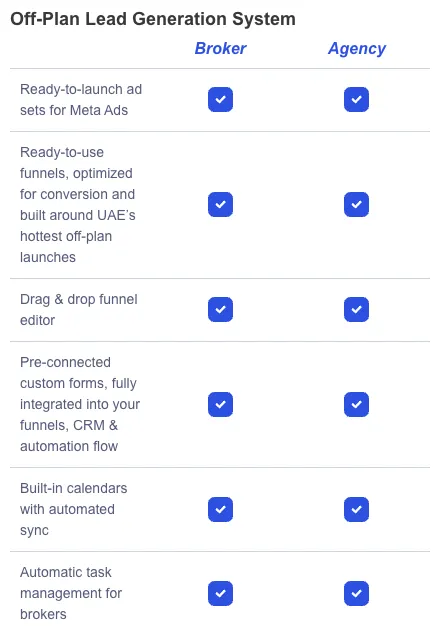The image size is (439, 634).
Task: Select the Agency column header
Action: [x=357, y=49]
